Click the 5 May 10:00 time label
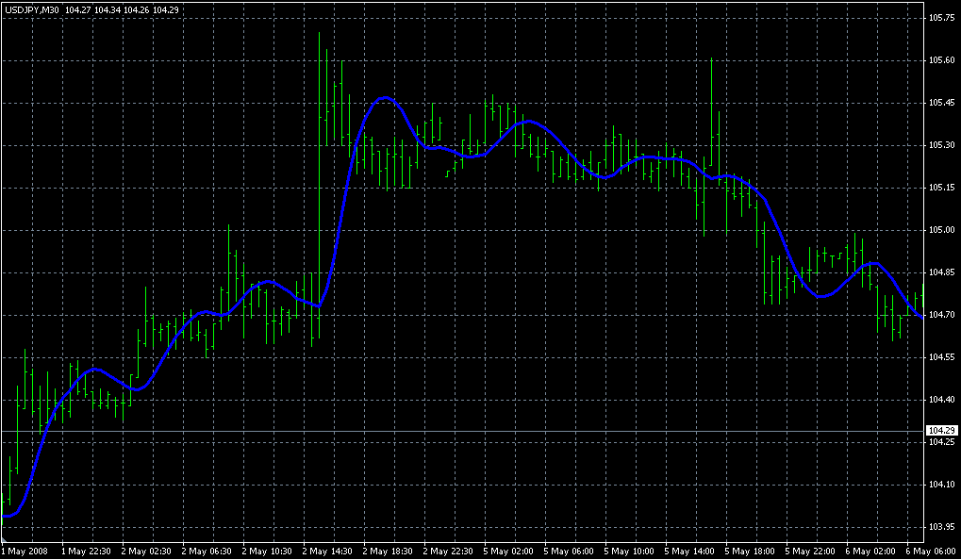This screenshot has height=560, width=961. [629, 552]
